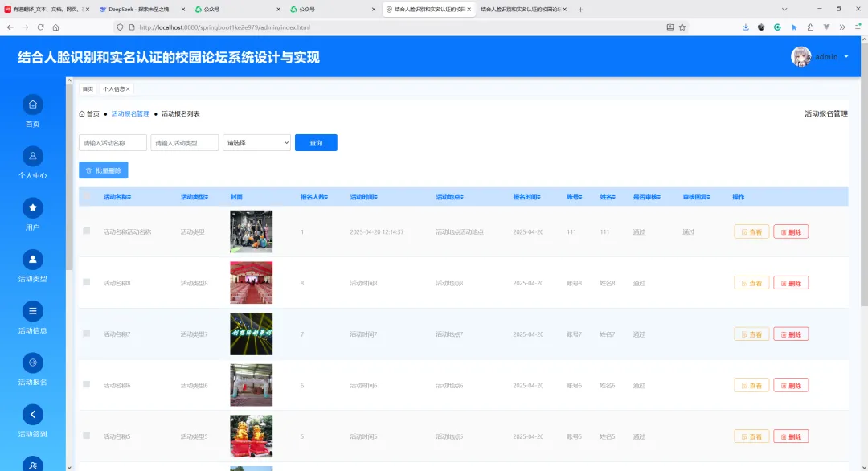This screenshot has width=868, height=471.
Task: Open the browser application menu icon
Action: click(858, 27)
